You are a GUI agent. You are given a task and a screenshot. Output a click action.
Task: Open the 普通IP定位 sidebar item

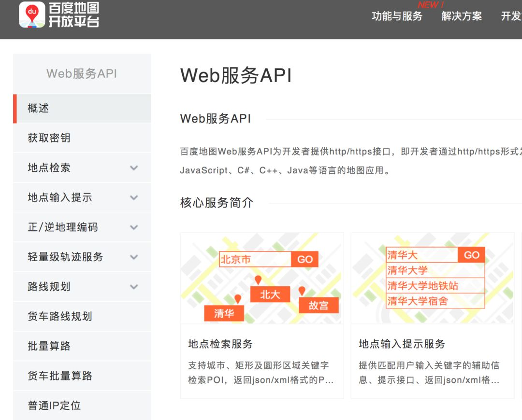(x=82, y=406)
